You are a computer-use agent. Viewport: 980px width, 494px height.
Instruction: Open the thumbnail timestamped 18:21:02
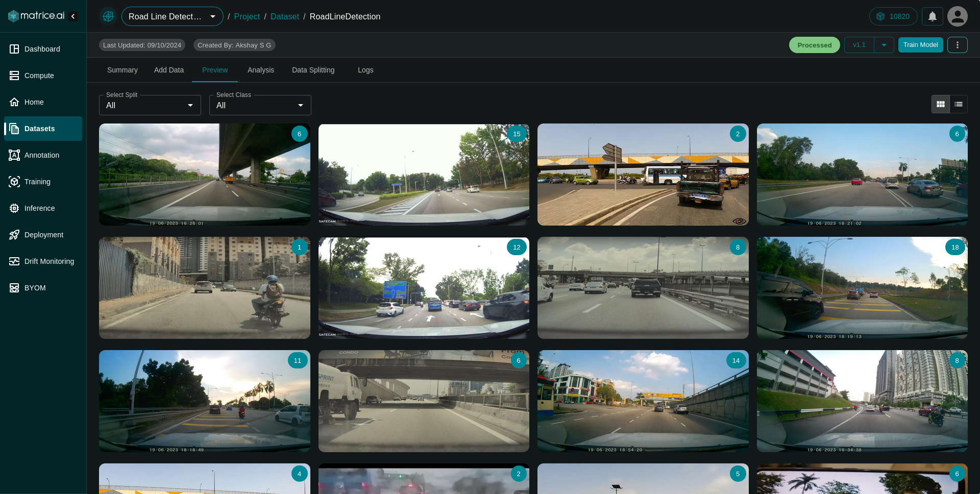click(x=862, y=175)
